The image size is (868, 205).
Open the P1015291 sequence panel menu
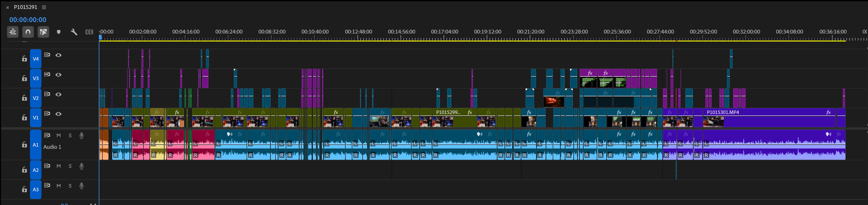pyautogui.click(x=44, y=7)
